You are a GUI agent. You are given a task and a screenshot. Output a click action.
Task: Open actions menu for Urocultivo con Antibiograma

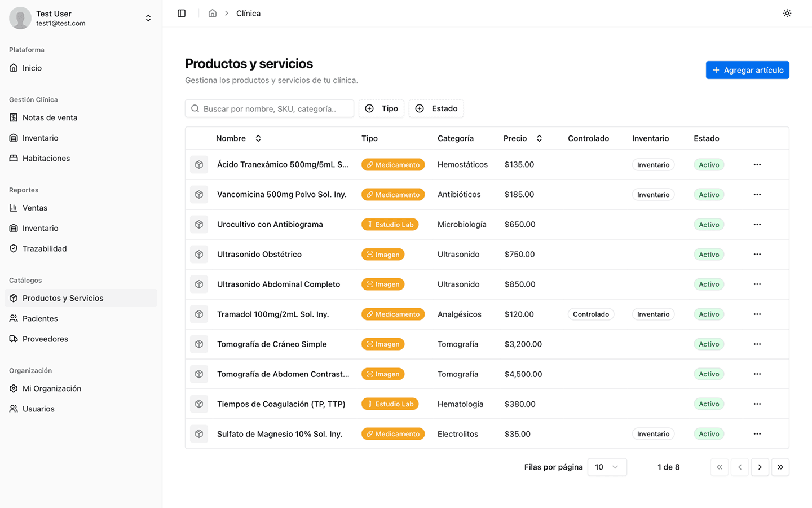(x=757, y=224)
